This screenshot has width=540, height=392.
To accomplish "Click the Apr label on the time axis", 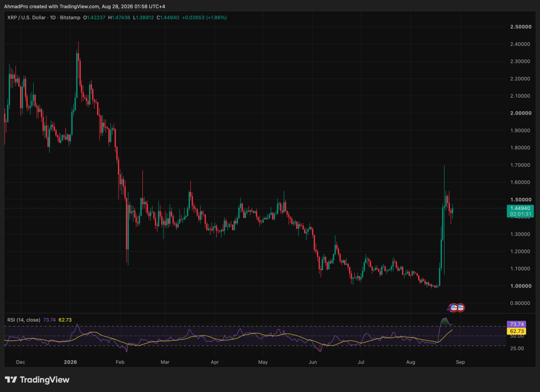I will (215, 362).
